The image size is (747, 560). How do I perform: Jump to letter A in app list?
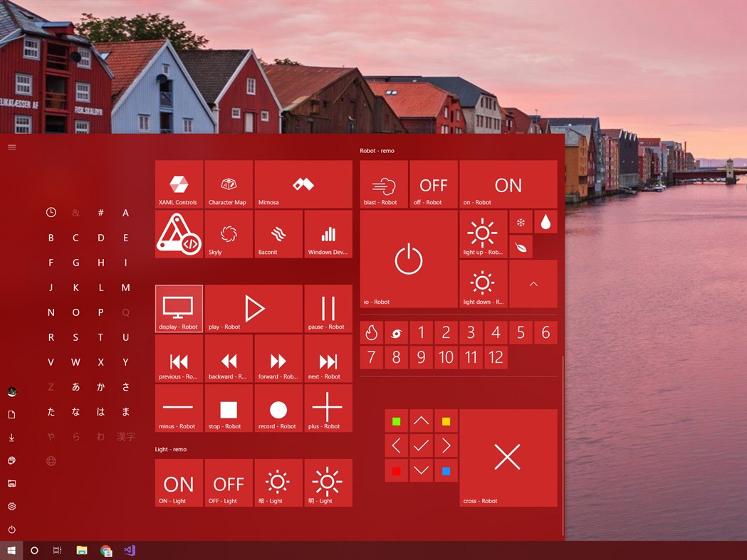[x=126, y=213]
